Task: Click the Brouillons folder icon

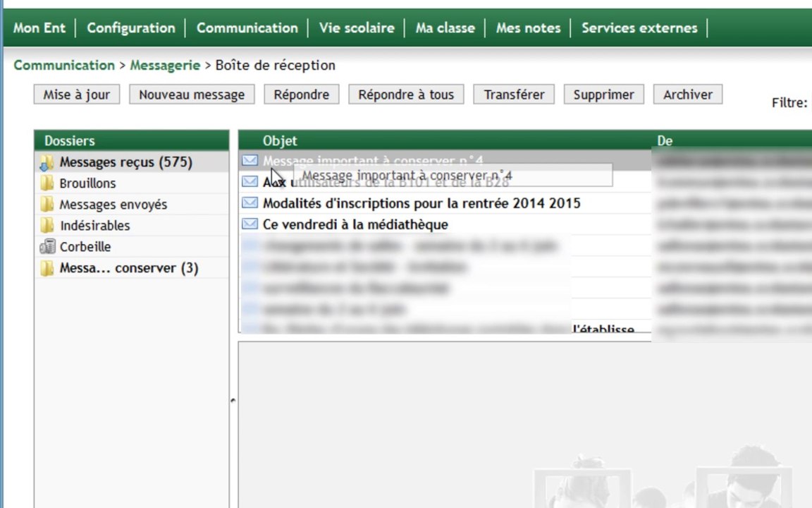Action: [47, 183]
